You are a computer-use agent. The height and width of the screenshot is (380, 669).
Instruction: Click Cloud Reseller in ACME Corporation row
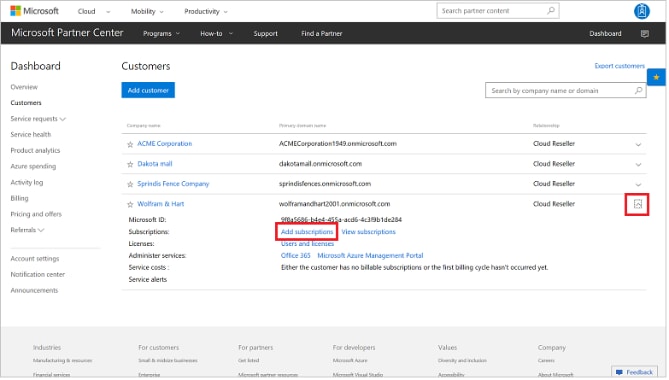click(555, 144)
